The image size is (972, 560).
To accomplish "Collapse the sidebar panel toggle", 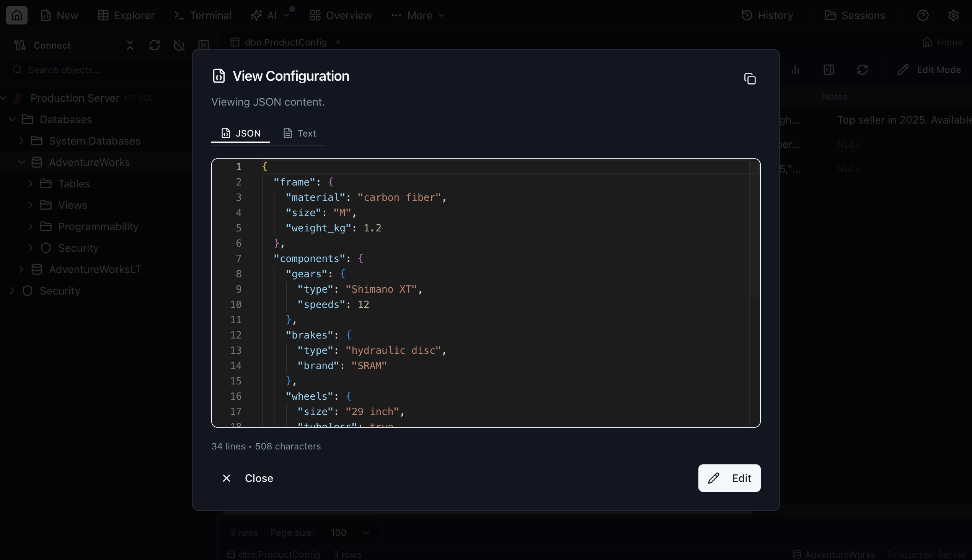I will [203, 45].
